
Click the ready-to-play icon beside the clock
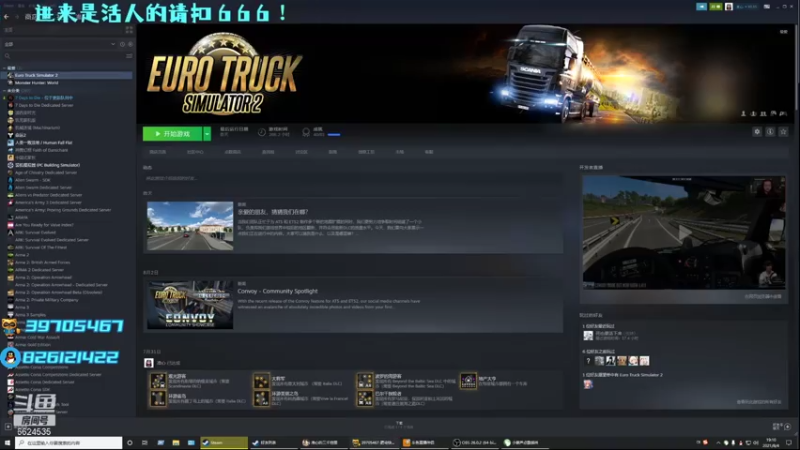click(x=130, y=44)
